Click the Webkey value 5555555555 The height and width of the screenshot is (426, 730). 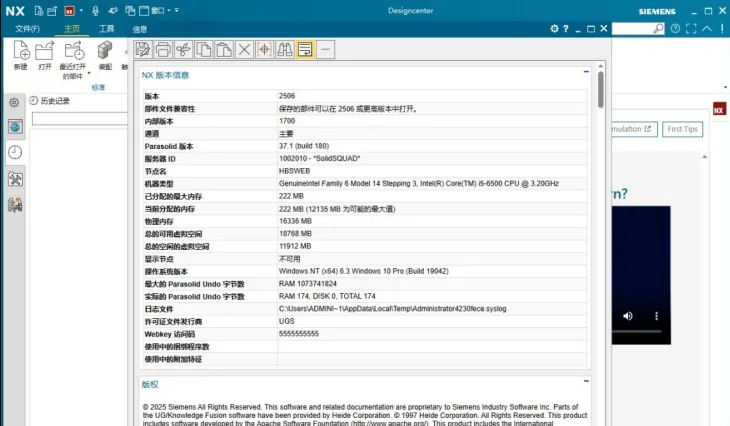(299, 334)
